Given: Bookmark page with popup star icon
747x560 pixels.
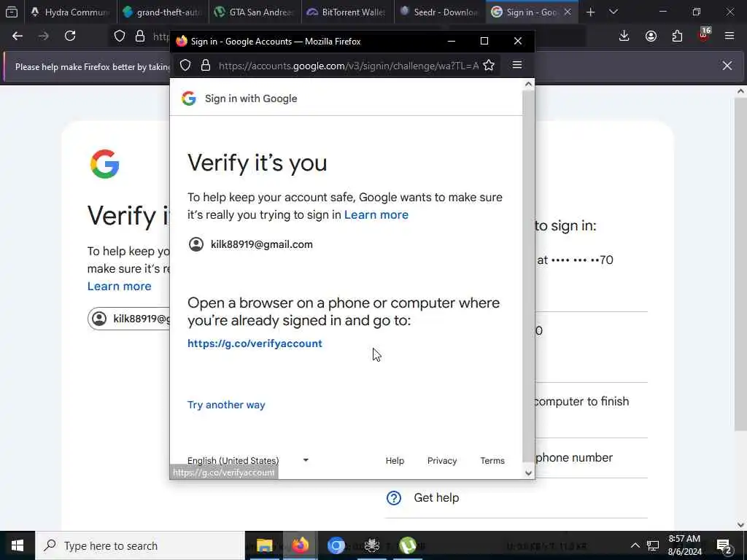Looking at the screenshot, I should click(x=489, y=65).
